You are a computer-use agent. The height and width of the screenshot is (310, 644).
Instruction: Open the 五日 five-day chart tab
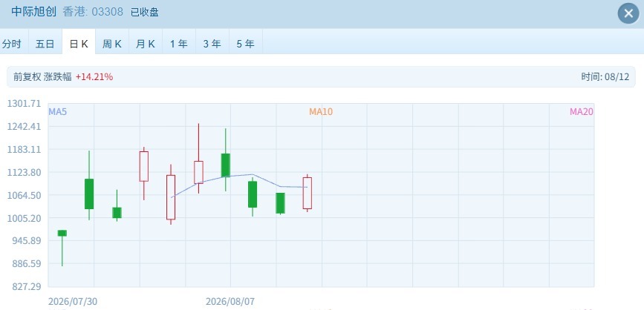click(45, 44)
